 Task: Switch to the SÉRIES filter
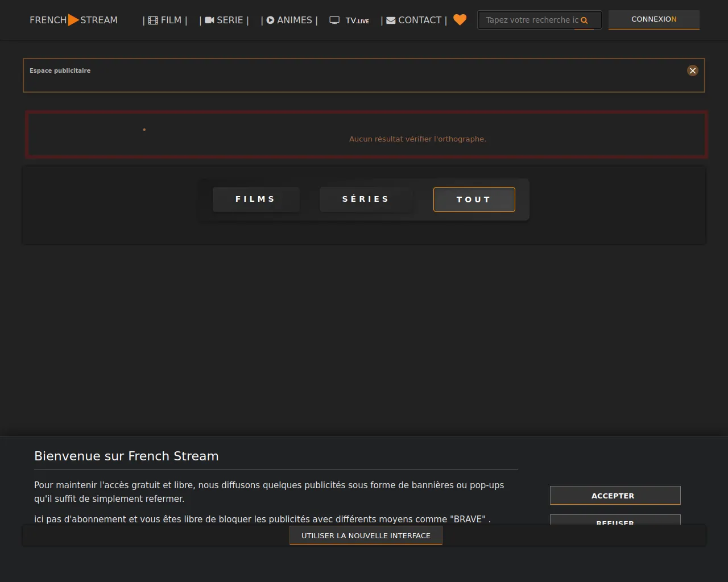coord(366,199)
